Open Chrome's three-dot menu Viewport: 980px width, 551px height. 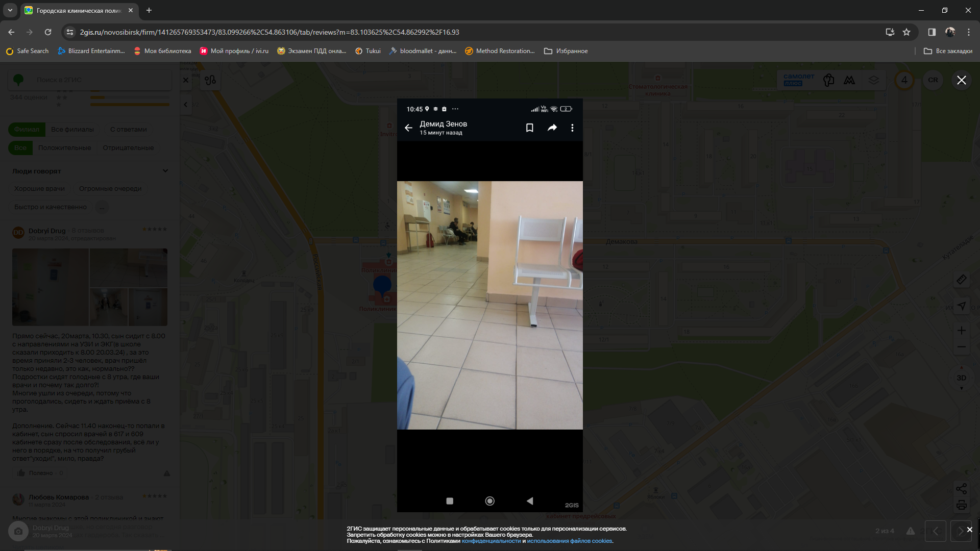click(x=969, y=32)
